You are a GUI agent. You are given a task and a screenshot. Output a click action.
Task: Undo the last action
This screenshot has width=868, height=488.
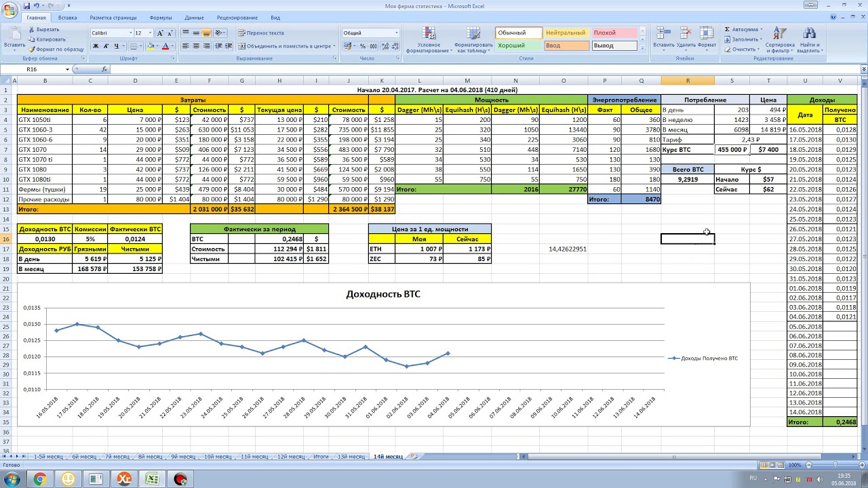pyautogui.click(x=36, y=5)
